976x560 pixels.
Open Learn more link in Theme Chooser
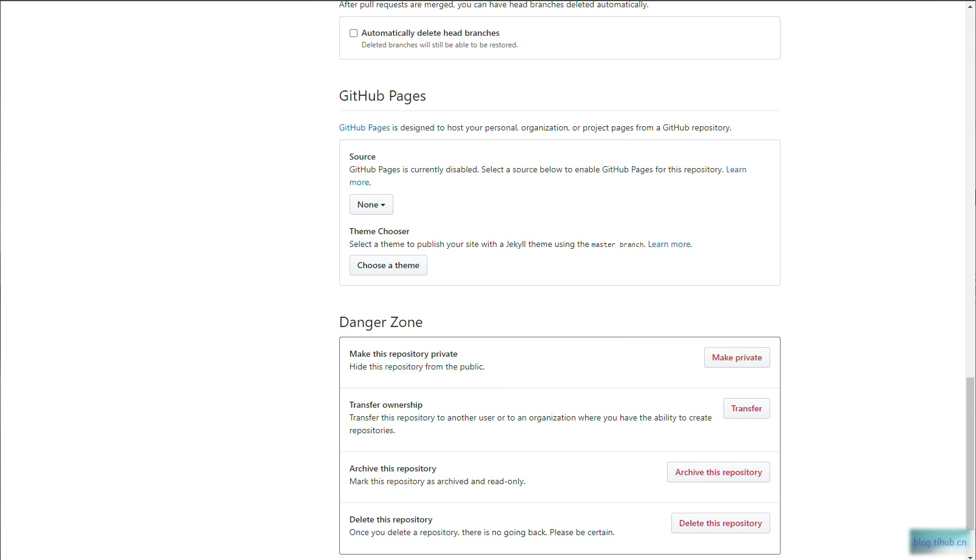[x=669, y=244]
